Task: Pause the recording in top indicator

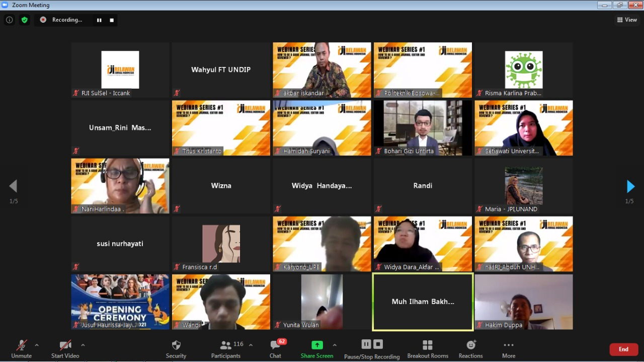Action: click(x=99, y=20)
